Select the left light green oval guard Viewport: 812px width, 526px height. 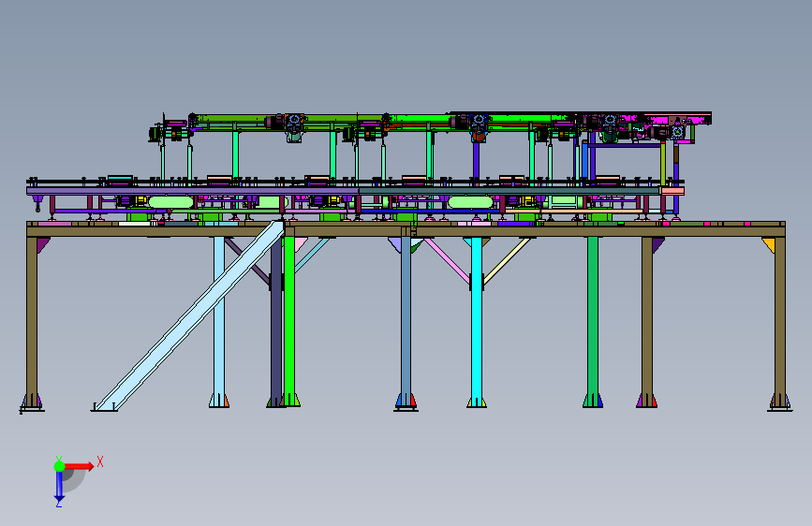coord(170,202)
